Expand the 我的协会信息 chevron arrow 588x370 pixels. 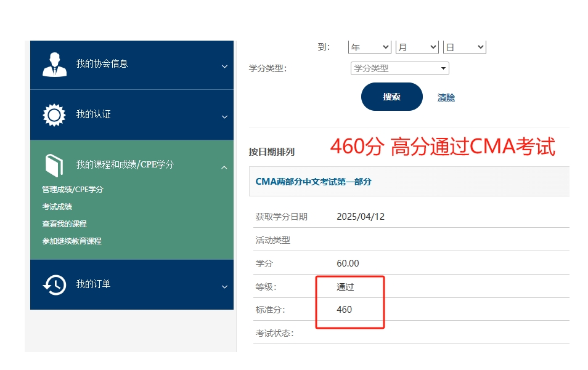click(224, 66)
